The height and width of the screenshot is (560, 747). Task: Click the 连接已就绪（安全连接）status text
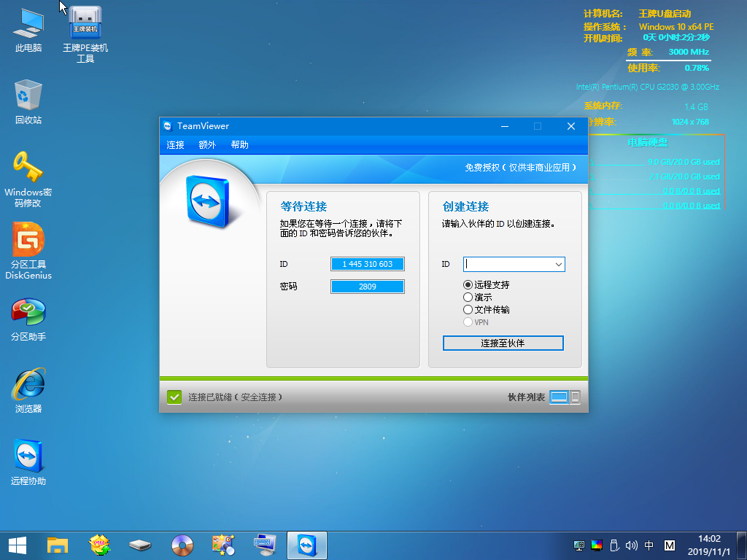point(236,397)
